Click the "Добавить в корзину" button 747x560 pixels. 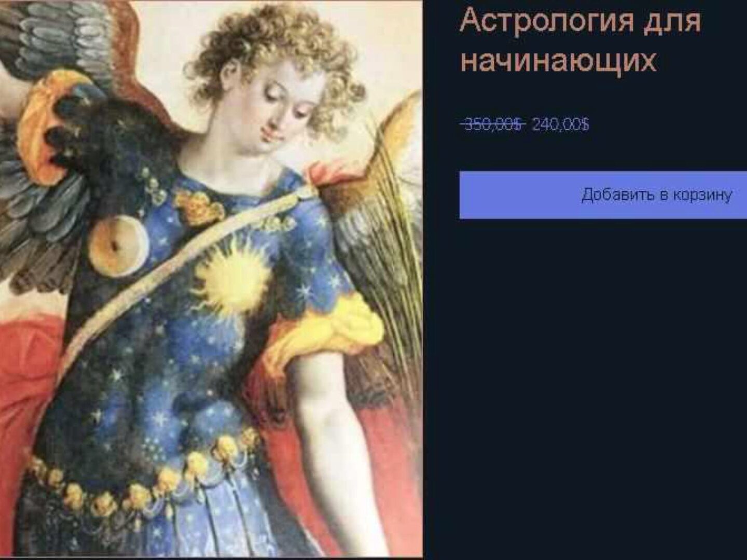603,195
